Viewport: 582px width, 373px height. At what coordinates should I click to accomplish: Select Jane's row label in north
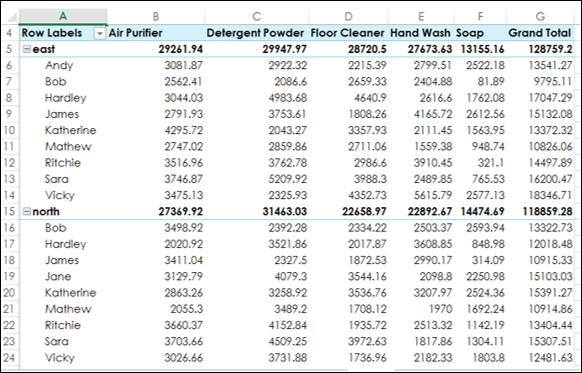pyautogui.click(x=58, y=277)
